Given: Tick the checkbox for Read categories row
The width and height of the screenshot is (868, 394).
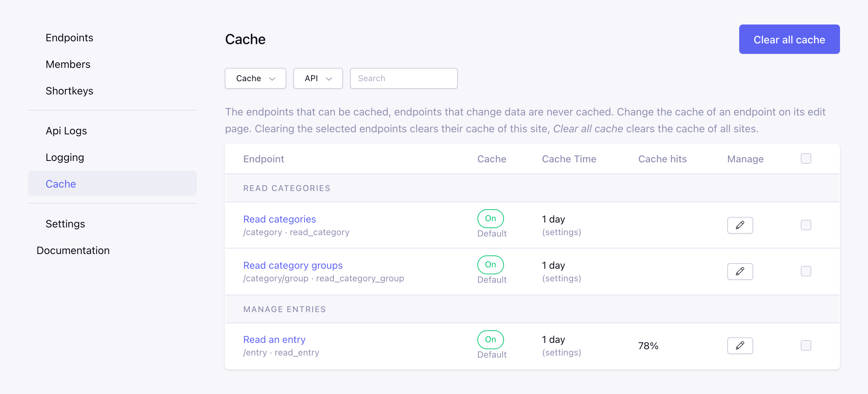Looking at the screenshot, I should [806, 225].
